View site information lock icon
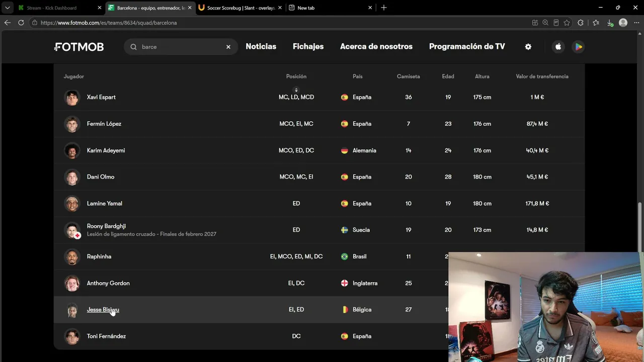The width and height of the screenshot is (644, 362). click(34, 23)
